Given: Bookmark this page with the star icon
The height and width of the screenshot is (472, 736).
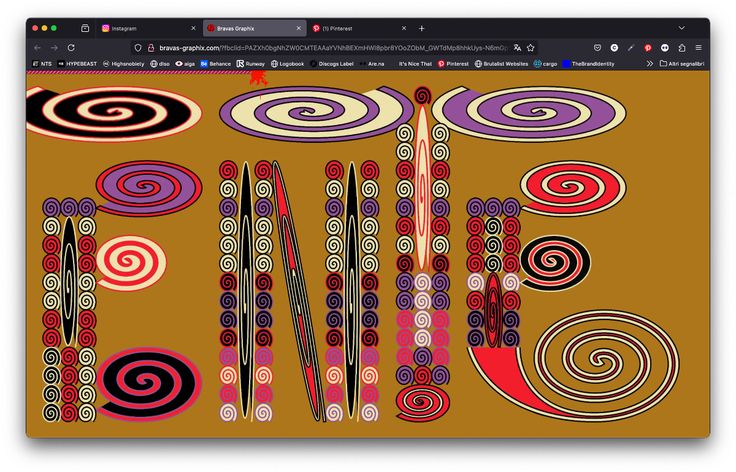Looking at the screenshot, I should pyautogui.click(x=531, y=47).
